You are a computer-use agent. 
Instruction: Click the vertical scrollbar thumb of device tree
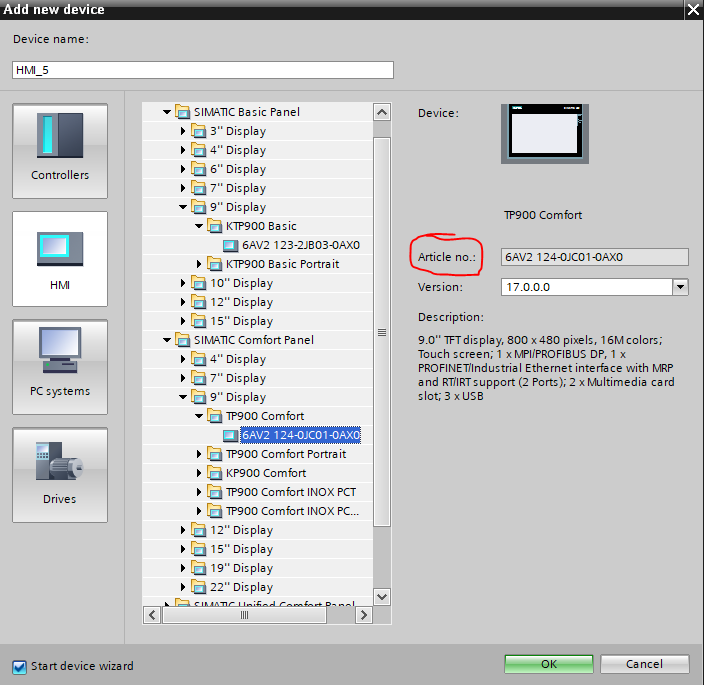click(x=382, y=332)
